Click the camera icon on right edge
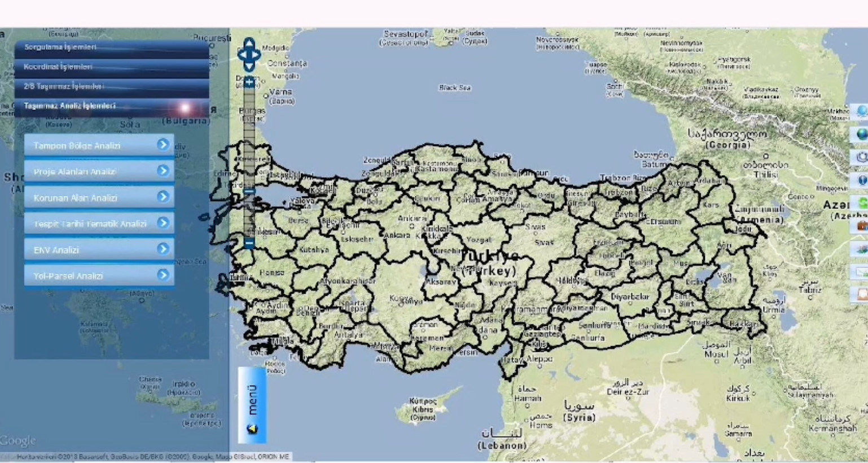The width and height of the screenshot is (868, 463). [861, 157]
